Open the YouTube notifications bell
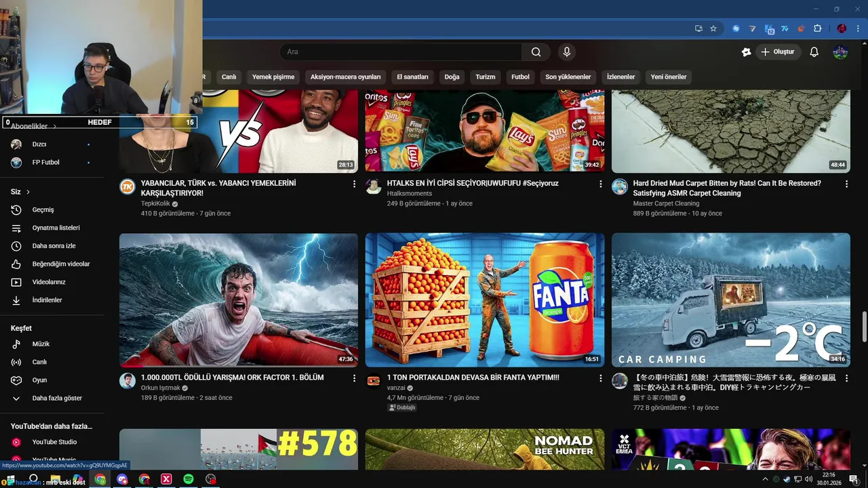 [814, 52]
